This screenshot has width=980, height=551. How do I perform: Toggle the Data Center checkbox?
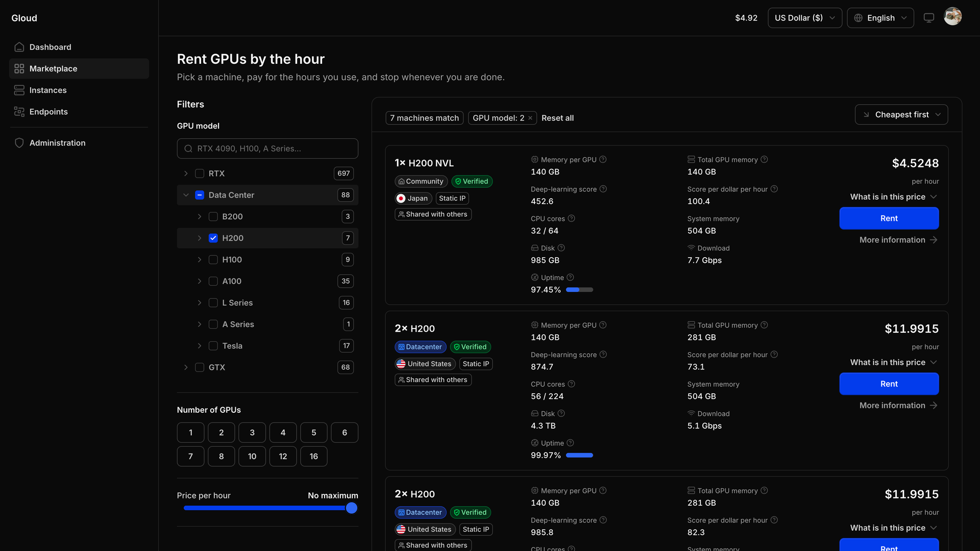click(200, 195)
